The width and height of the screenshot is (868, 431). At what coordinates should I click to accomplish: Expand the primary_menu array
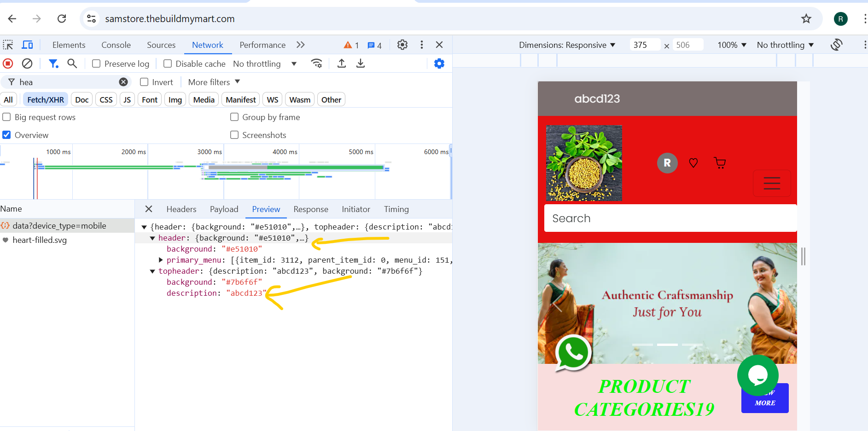point(161,260)
